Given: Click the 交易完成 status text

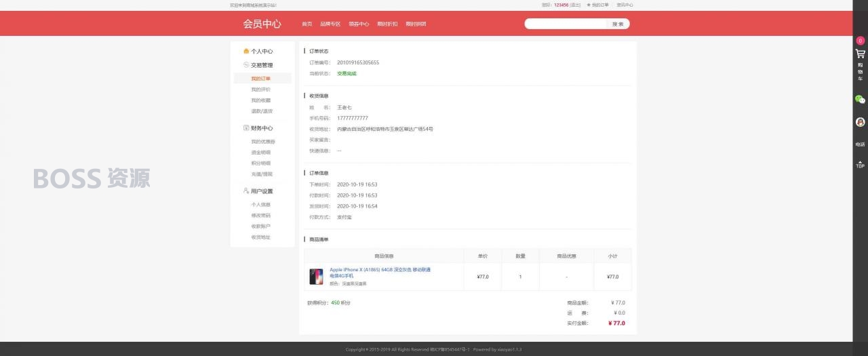Looking at the screenshot, I should click(x=347, y=73).
